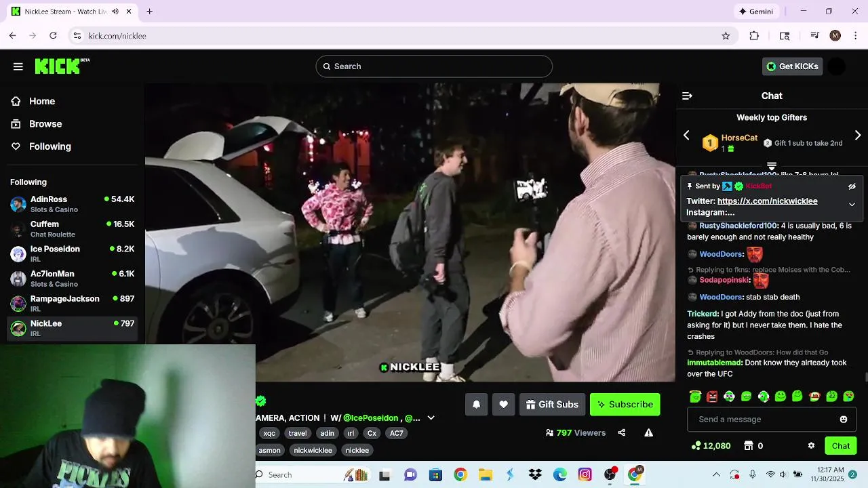
Task: Open the emote picker smiley icon
Action: 844,420
